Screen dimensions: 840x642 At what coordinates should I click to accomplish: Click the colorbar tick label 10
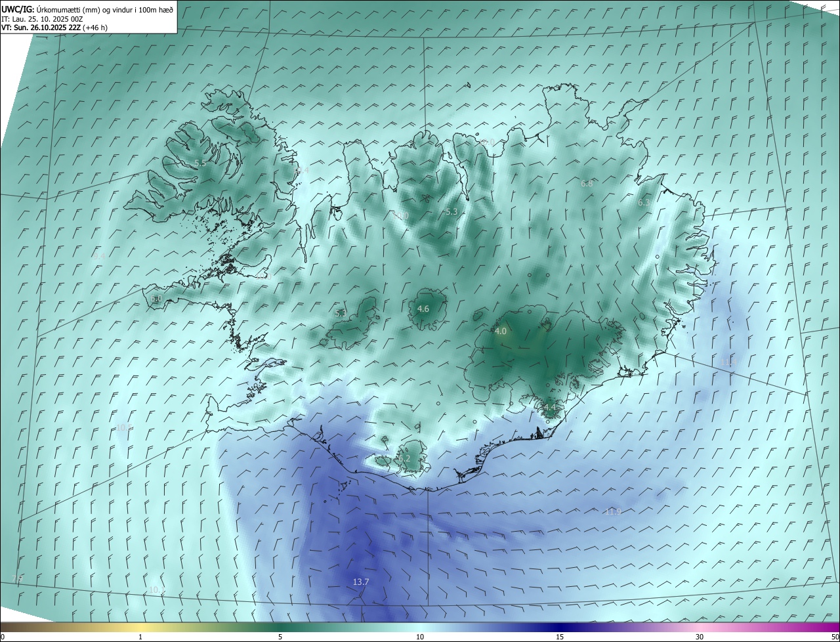[420, 637]
